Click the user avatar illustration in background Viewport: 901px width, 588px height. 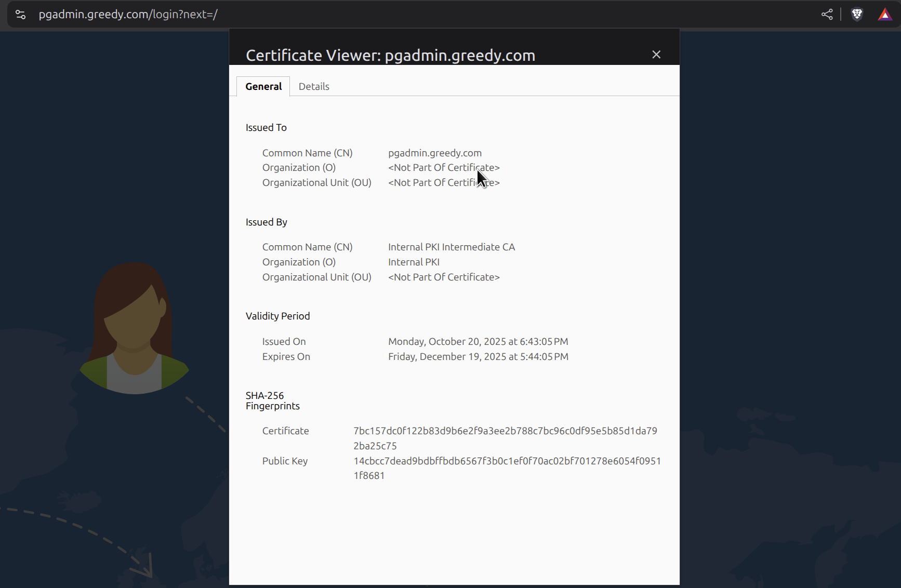(134, 328)
